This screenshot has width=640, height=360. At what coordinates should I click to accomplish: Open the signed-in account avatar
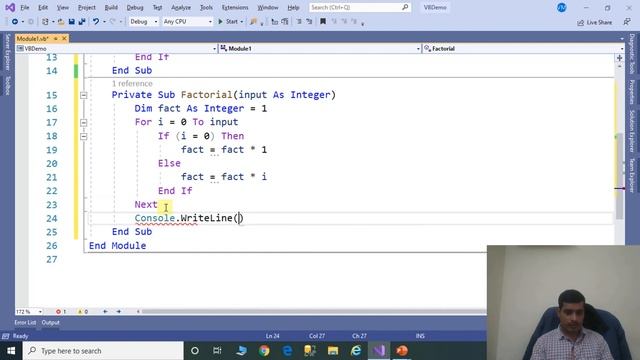562,7
